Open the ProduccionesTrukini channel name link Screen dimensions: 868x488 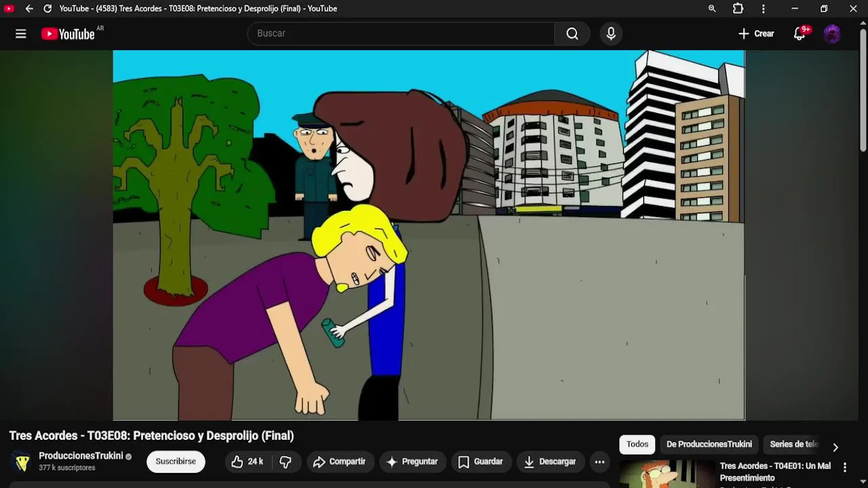(x=81, y=456)
